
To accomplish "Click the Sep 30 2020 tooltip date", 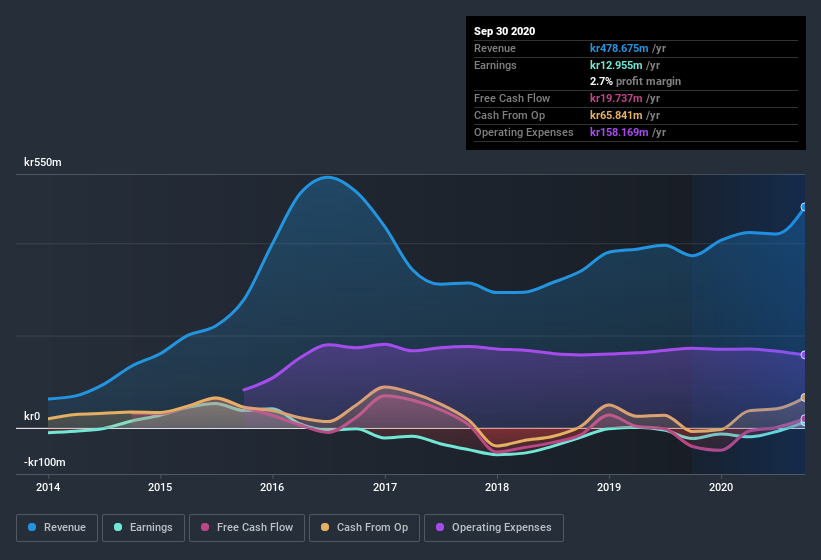I will click(x=505, y=31).
